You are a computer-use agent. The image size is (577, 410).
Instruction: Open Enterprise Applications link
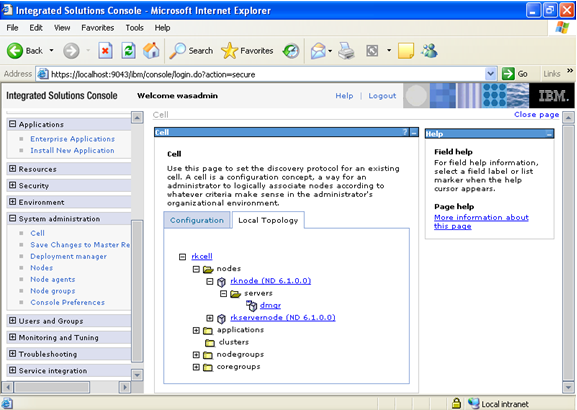(72, 139)
